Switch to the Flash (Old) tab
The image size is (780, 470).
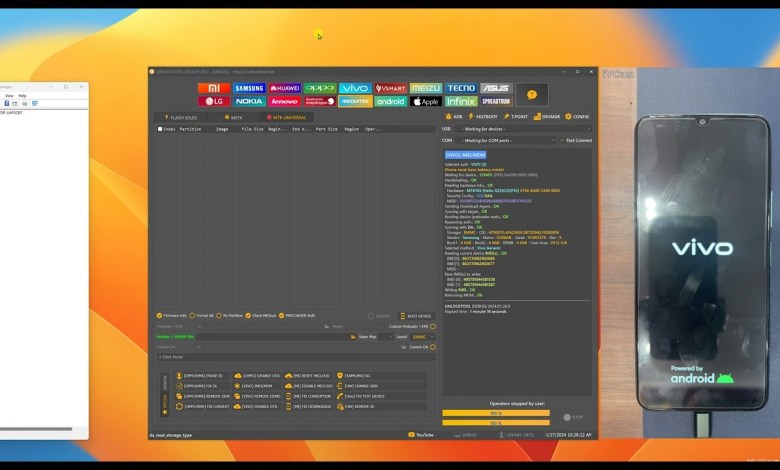[181, 117]
